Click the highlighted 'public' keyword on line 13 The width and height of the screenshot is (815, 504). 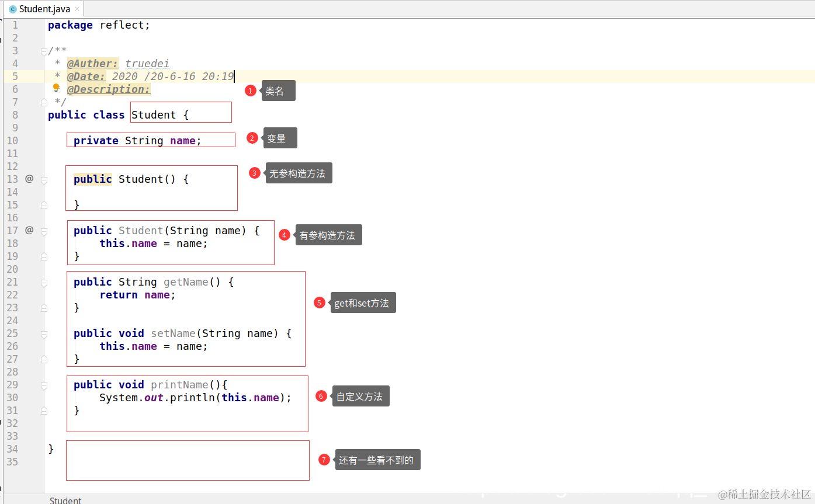(93, 179)
